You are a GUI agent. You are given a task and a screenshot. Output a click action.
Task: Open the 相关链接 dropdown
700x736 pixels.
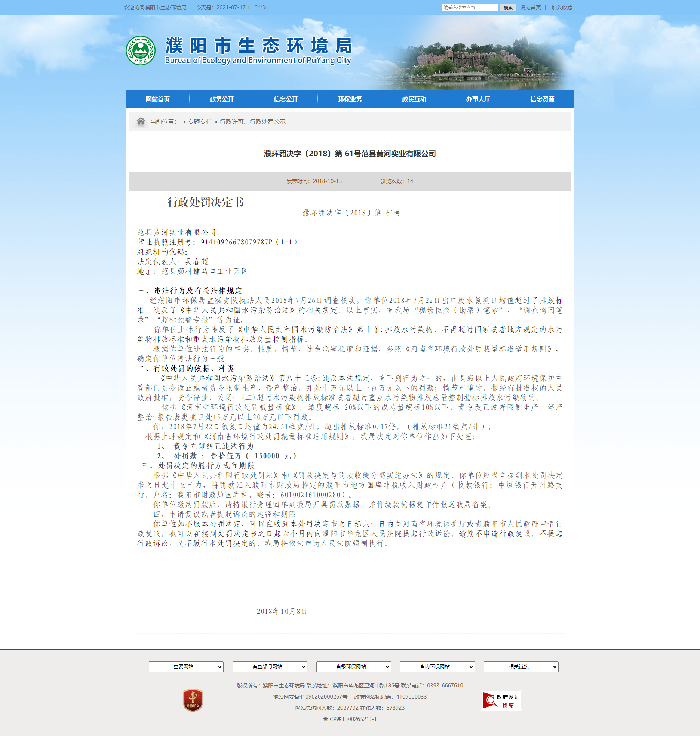coord(521,667)
